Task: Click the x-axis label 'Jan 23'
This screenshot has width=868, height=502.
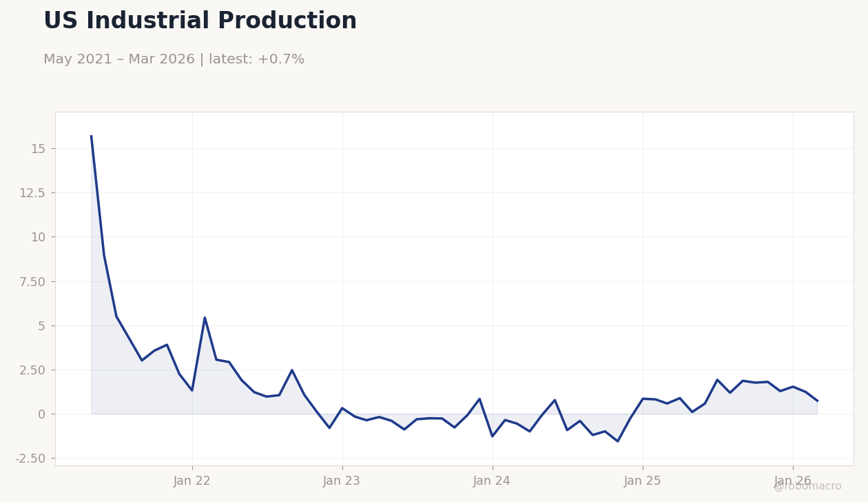Action: click(342, 481)
